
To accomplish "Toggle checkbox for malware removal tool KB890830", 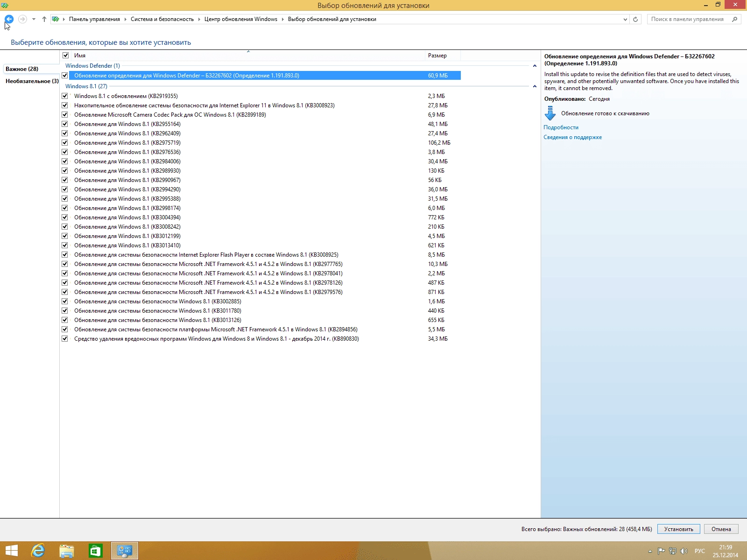I will (x=65, y=338).
